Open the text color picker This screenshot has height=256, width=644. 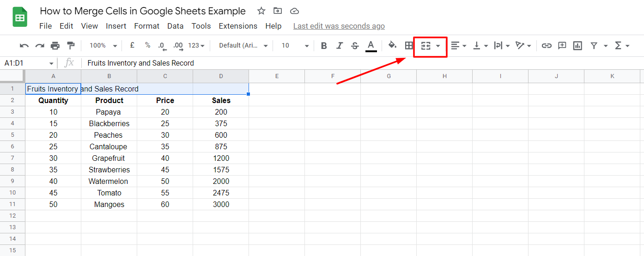(x=371, y=46)
